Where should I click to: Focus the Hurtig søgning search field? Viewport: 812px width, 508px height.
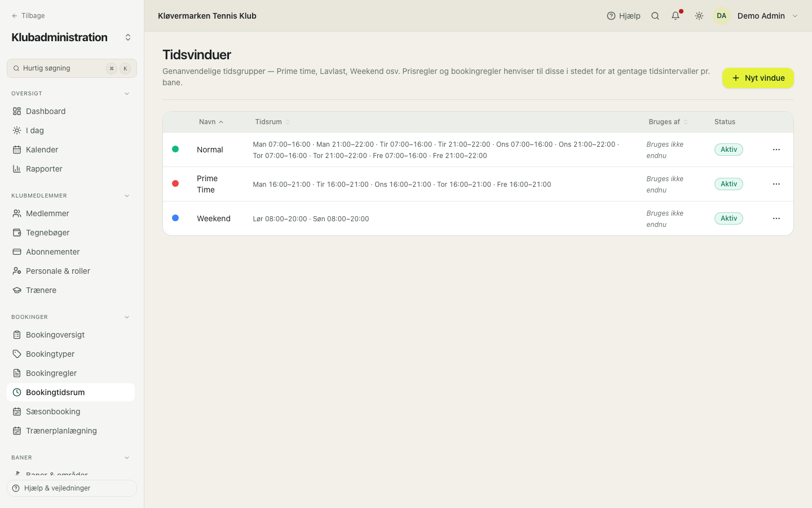coord(72,68)
